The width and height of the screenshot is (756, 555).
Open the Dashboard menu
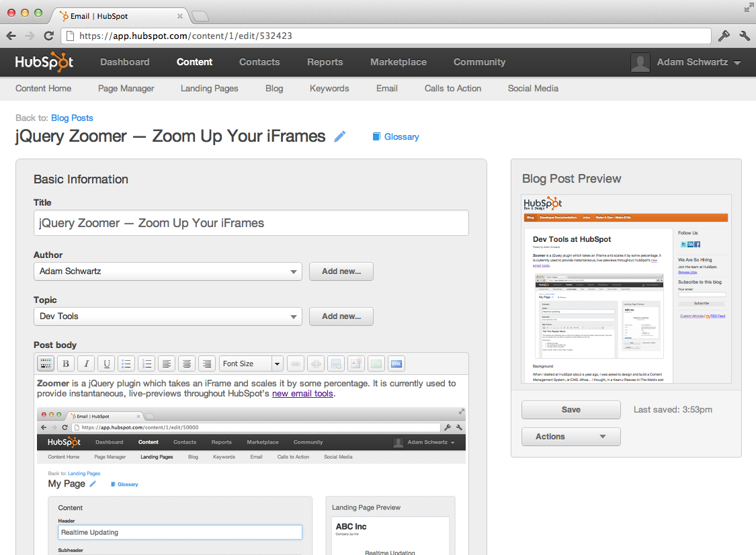coord(125,62)
